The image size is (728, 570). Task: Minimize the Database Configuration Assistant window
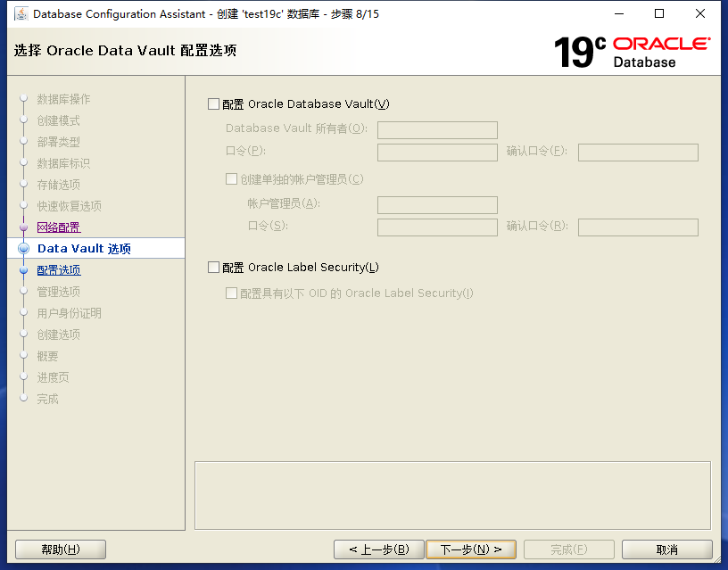(x=619, y=14)
